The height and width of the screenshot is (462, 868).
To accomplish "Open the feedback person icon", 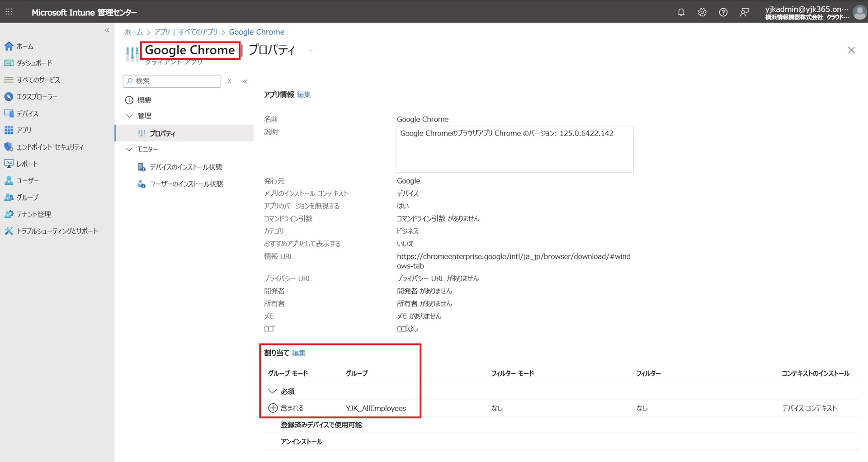I will coord(744,12).
